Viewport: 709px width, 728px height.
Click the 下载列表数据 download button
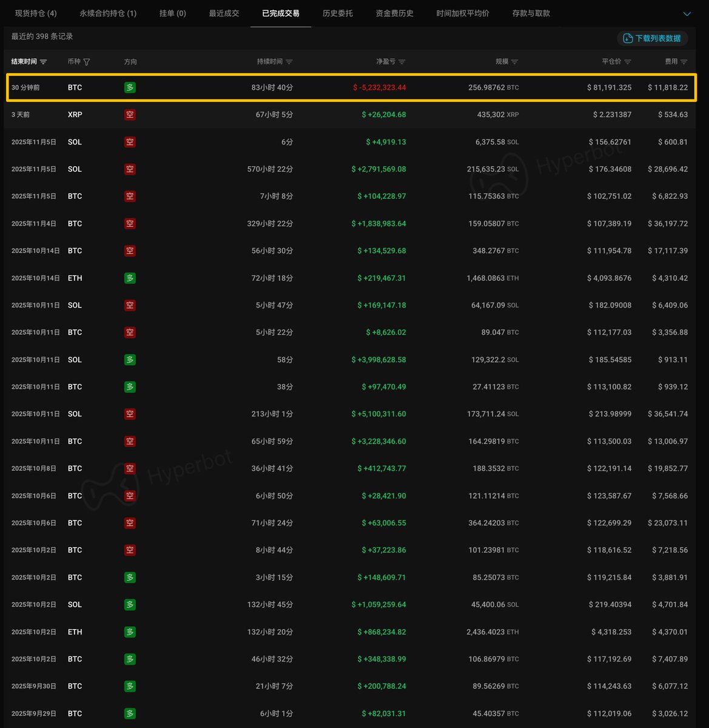653,38
